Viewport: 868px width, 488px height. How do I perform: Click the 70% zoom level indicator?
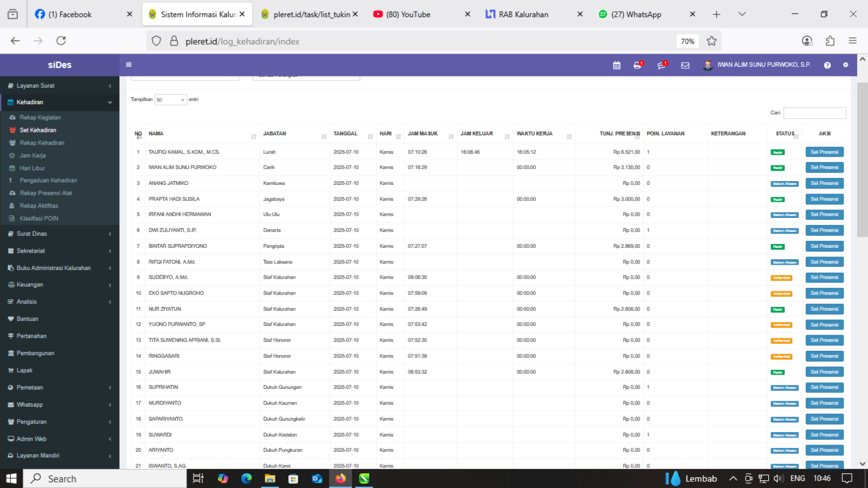pos(687,41)
